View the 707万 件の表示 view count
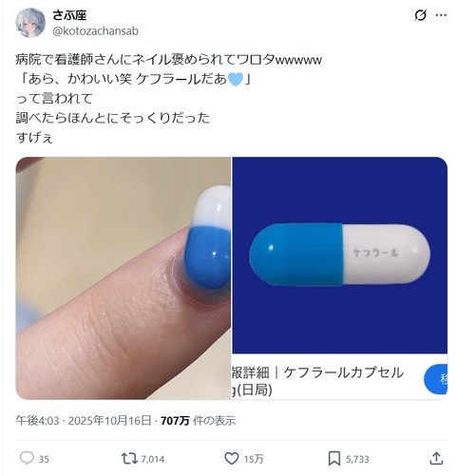Image resolution: width=456 pixels, height=476 pixels. pos(199,421)
